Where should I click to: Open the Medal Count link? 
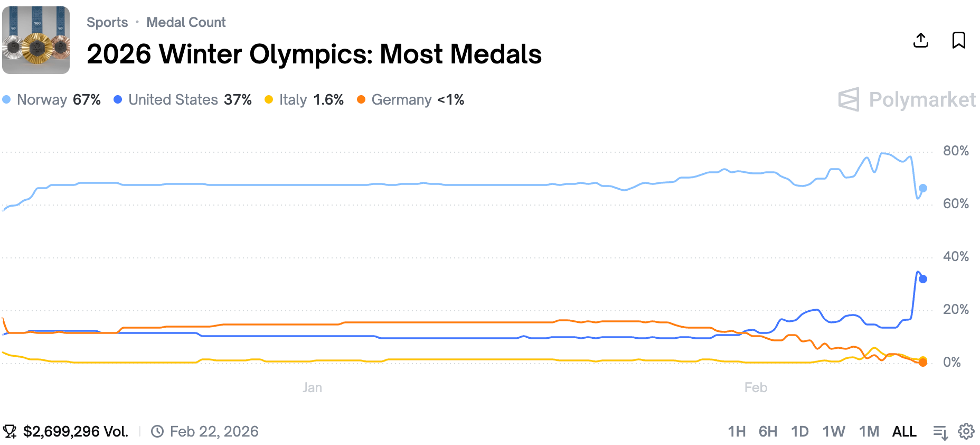click(x=186, y=22)
